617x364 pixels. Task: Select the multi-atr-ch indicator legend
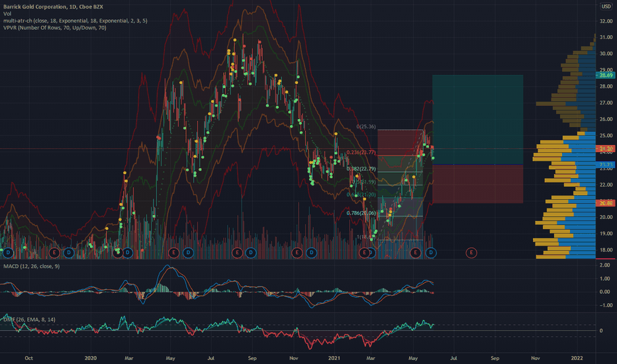(75, 21)
